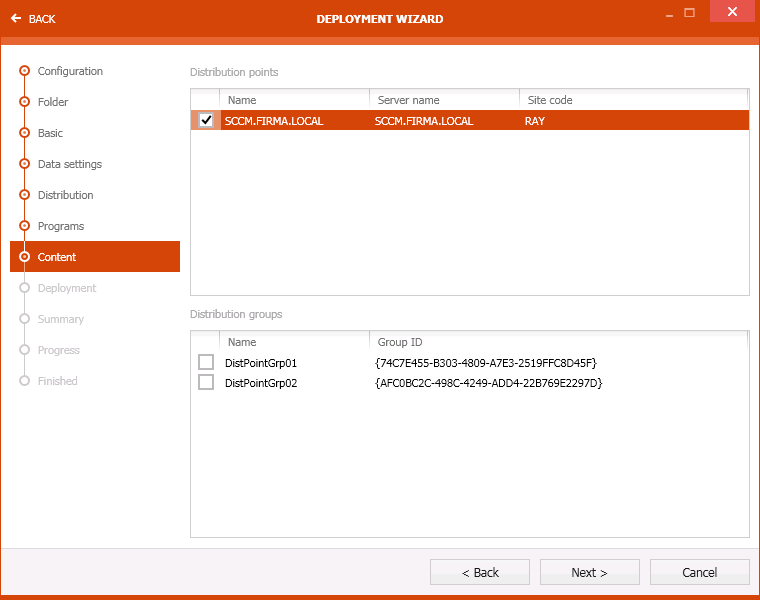Click the Cancel button
The height and width of the screenshot is (600, 760).
click(699, 572)
